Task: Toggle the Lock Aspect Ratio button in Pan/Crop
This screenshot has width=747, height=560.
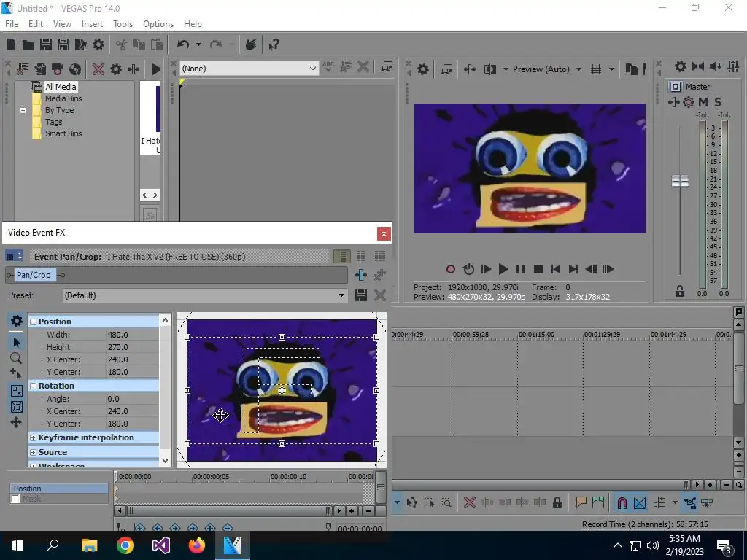Action: point(17,391)
